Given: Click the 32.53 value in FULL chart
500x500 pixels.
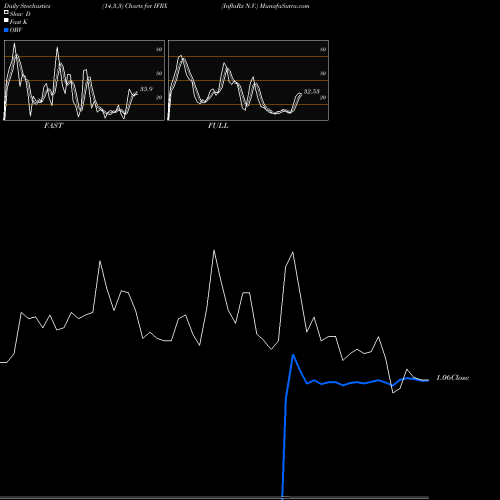Looking at the screenshot, I should pyautogui.click(x=311, y=91).
